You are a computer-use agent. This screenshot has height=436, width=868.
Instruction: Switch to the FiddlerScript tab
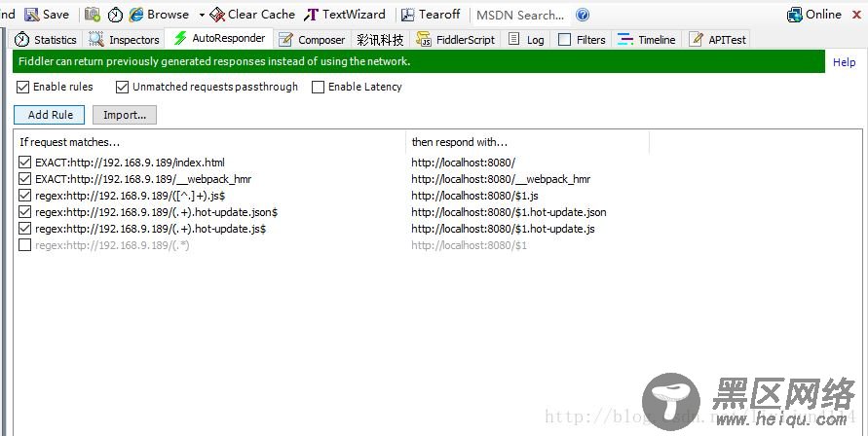pos(456,39)
